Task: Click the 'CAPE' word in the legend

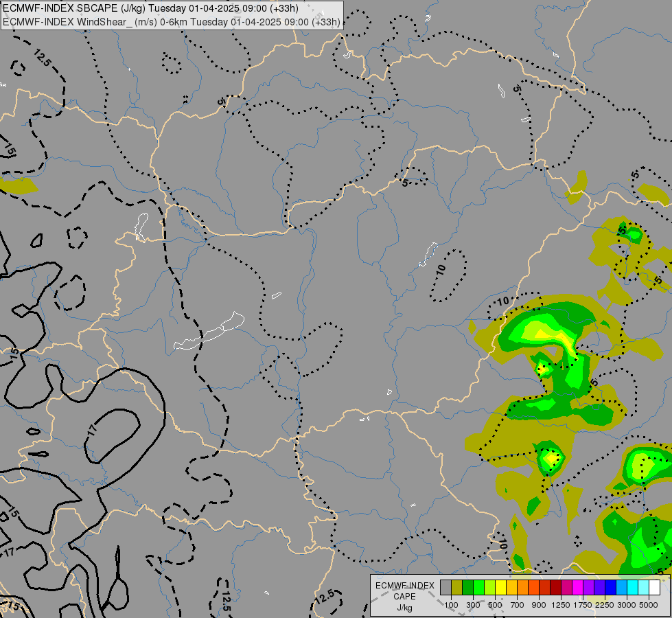Action: [x=404, y=597]
